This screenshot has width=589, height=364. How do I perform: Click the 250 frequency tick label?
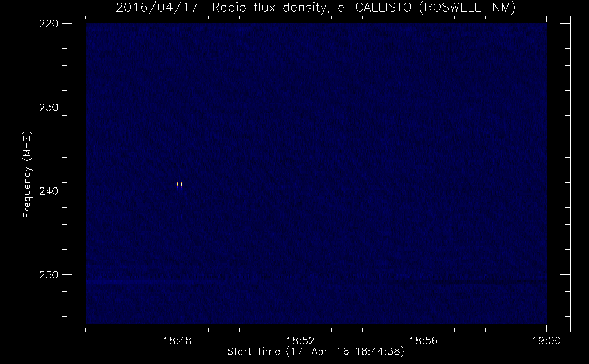tap(48, 275)
